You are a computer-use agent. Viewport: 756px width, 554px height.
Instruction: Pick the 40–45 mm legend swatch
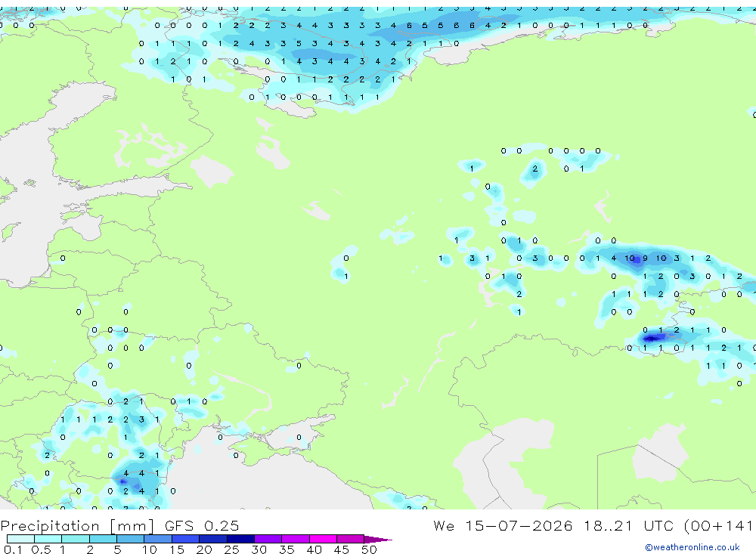click(323, 539)
